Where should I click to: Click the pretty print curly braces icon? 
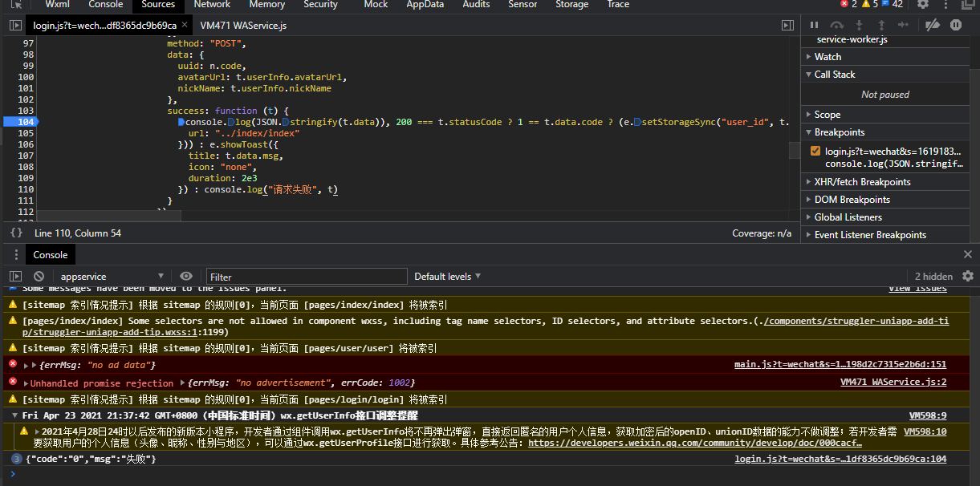(x=16, y=233)
